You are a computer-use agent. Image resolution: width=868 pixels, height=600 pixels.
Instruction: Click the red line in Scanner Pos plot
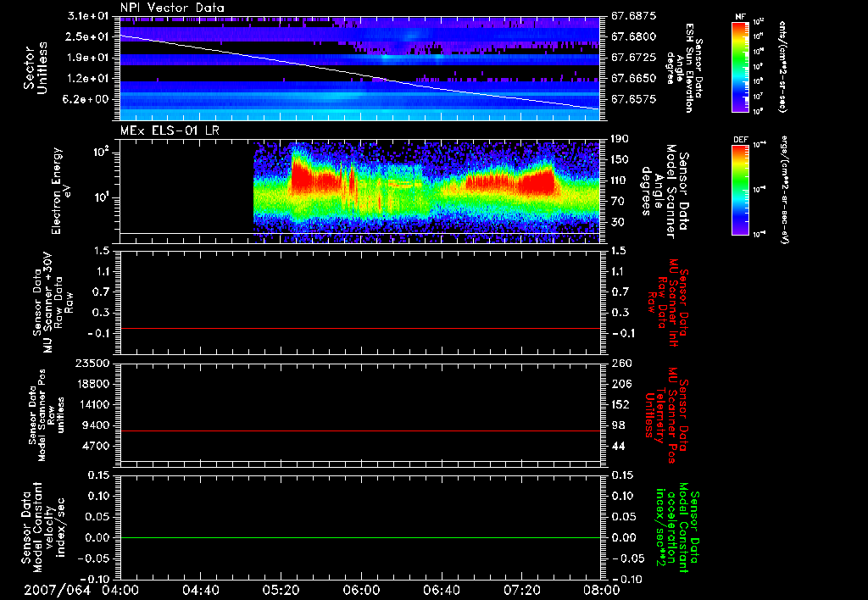[359, 431]
